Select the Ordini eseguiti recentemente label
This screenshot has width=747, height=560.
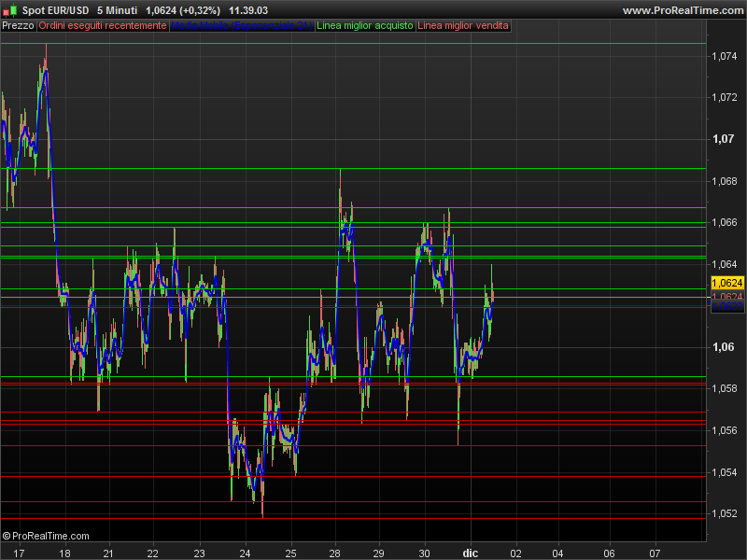click(x=103, y=26)
